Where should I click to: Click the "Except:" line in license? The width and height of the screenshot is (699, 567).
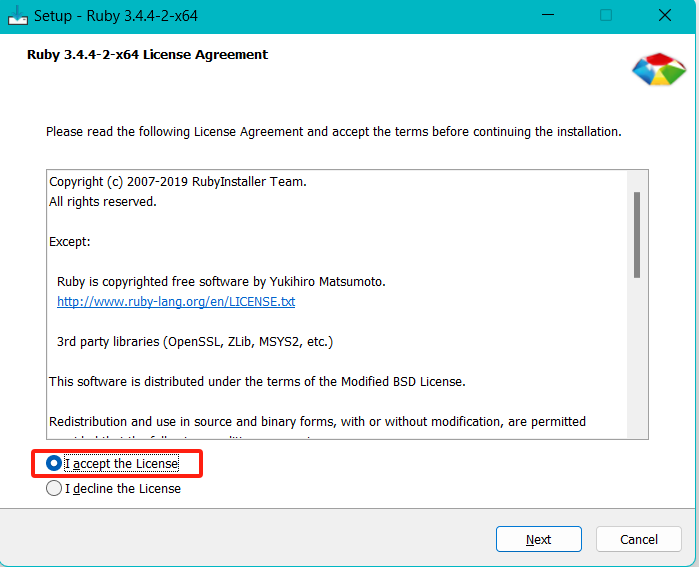(70, 242)
